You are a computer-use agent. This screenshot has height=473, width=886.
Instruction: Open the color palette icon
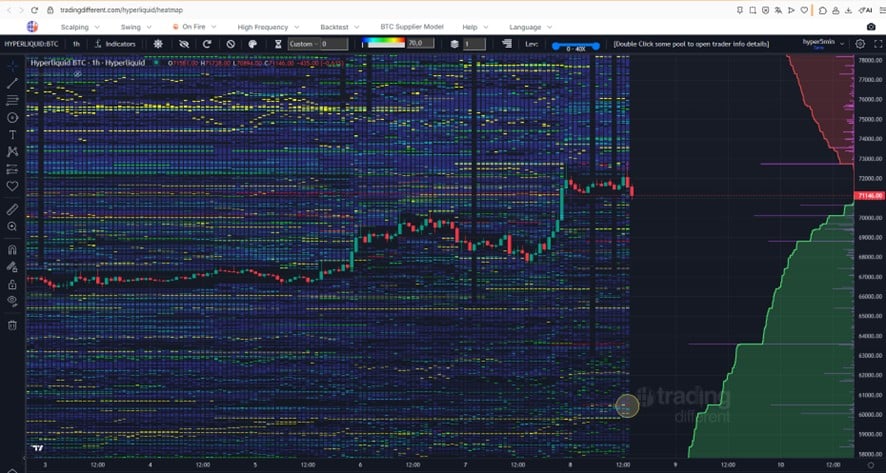(253, 44)
